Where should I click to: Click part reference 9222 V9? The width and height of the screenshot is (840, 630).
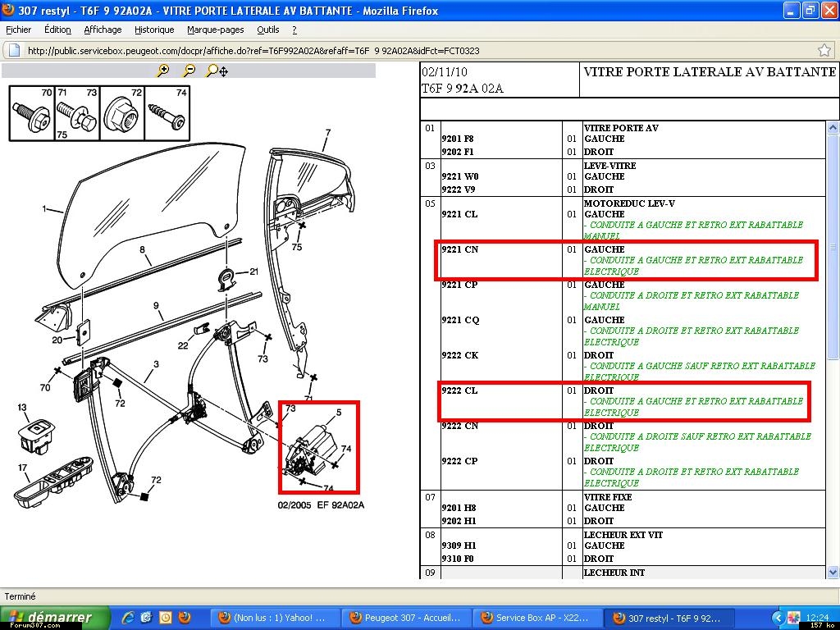(458, 189)
